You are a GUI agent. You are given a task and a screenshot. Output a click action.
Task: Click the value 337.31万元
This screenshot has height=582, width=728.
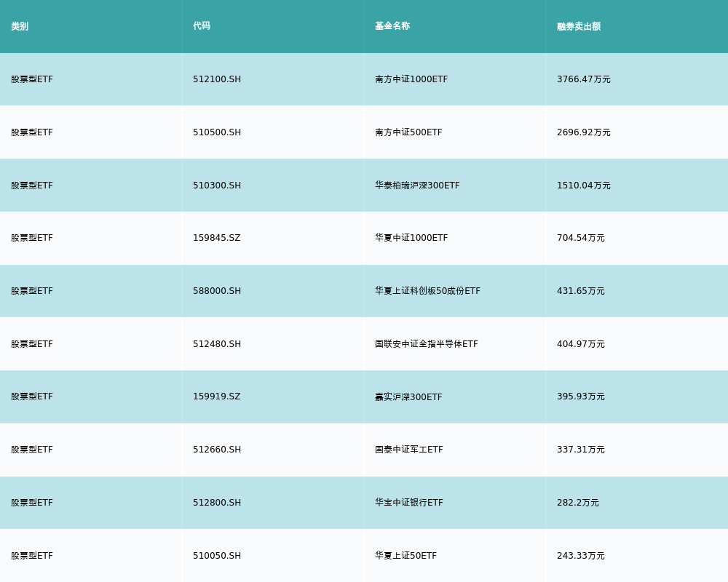(581, 450)
